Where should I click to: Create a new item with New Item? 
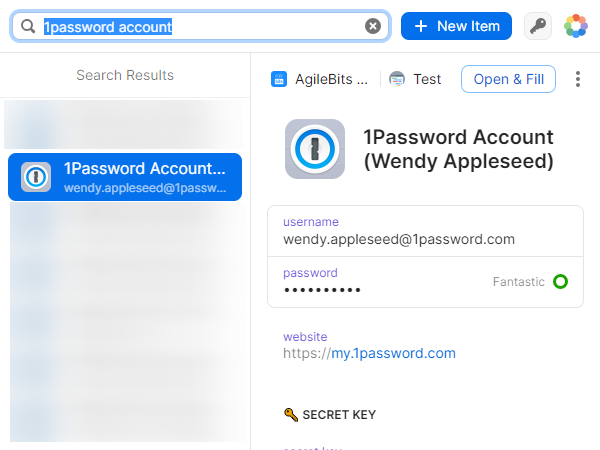coord(456,26)
